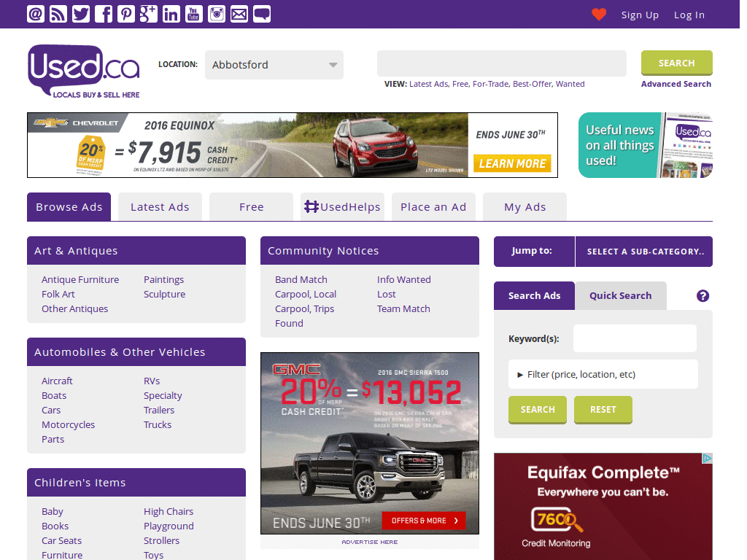Image resolution: width=747 pixels, height=560 pixels.
Task: Open the Paintings category
Action: pos(164,279)
